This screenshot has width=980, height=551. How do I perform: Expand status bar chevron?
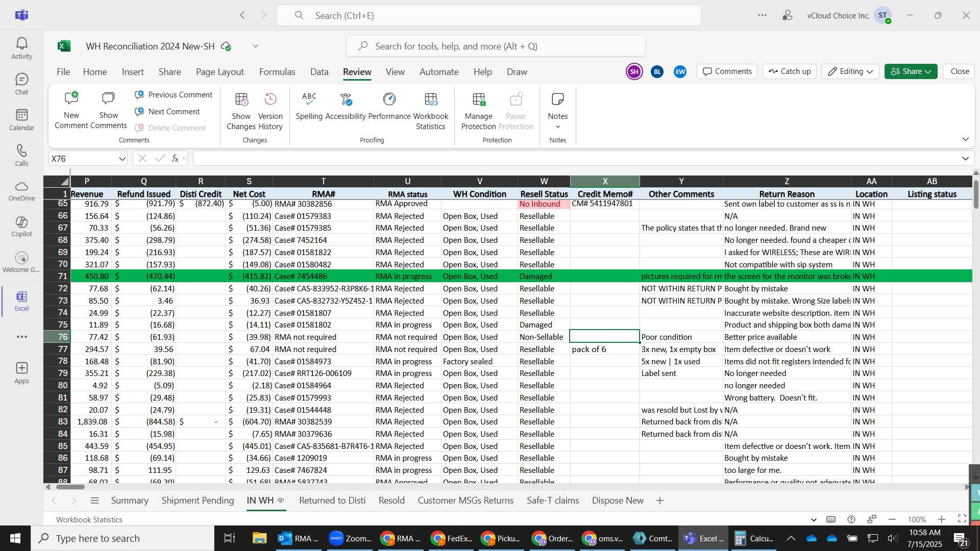pyautogui.click(x=814, y=519)
